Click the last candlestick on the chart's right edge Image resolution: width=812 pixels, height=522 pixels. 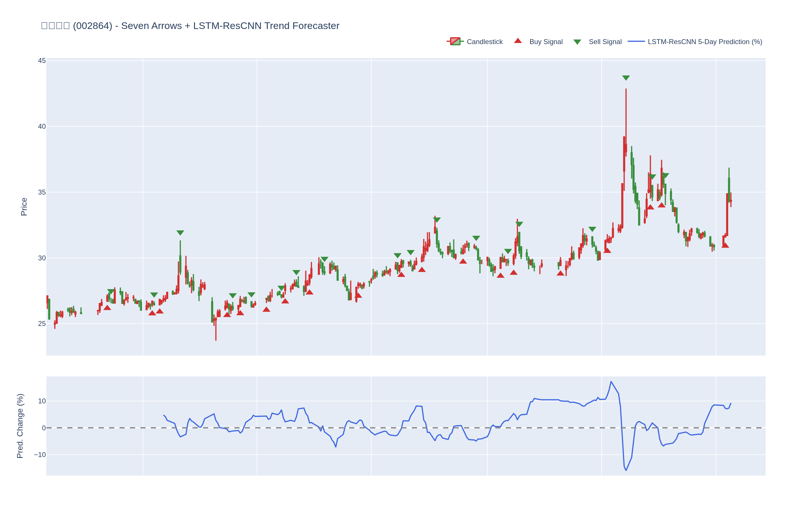731,201
